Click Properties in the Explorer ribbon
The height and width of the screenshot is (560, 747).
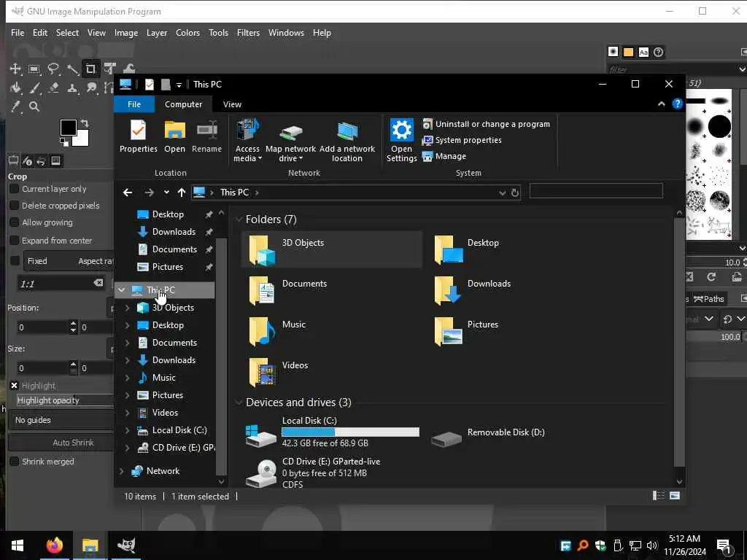point(138,136)
